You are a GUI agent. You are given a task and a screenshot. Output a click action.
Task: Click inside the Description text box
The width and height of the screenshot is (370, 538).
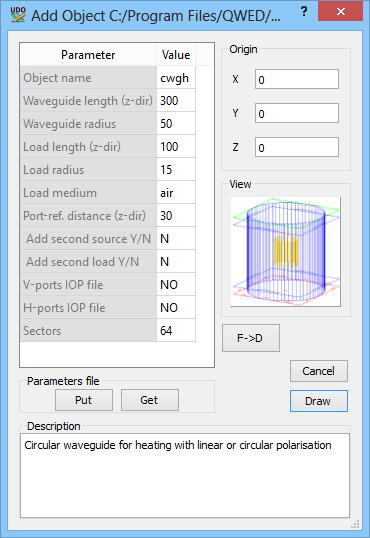(x=185, y=476)
